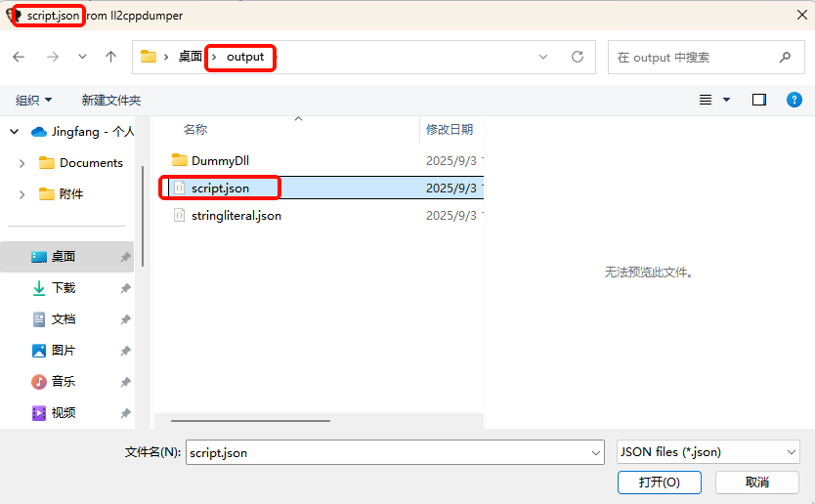
Task: Click the modified date of stringliteral.json
Action: point(451,216)
